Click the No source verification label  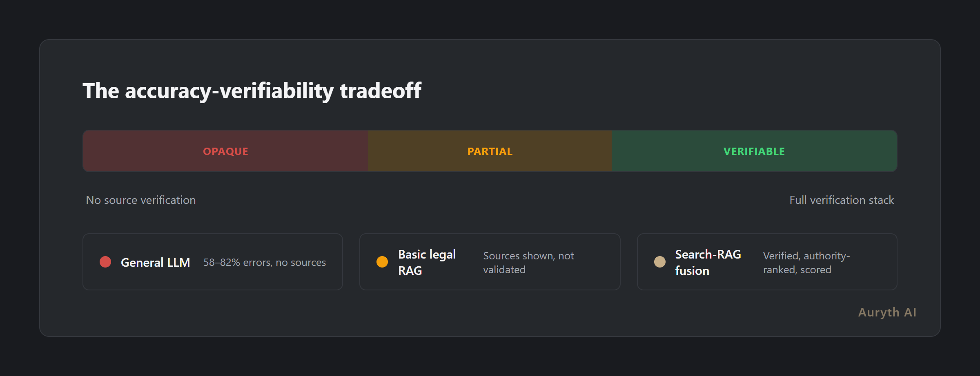click(x=140, y=200)
